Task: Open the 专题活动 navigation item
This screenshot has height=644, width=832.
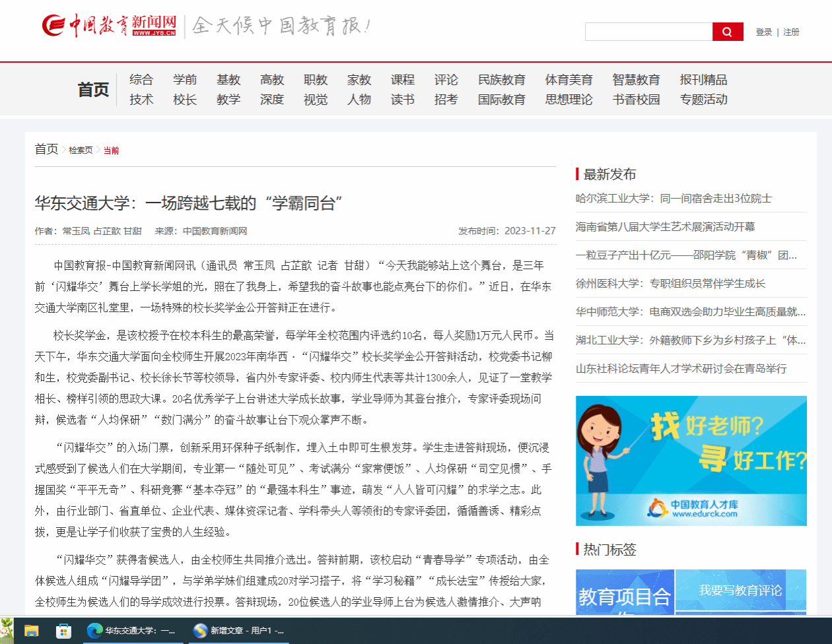Action: tap(703, 100)
